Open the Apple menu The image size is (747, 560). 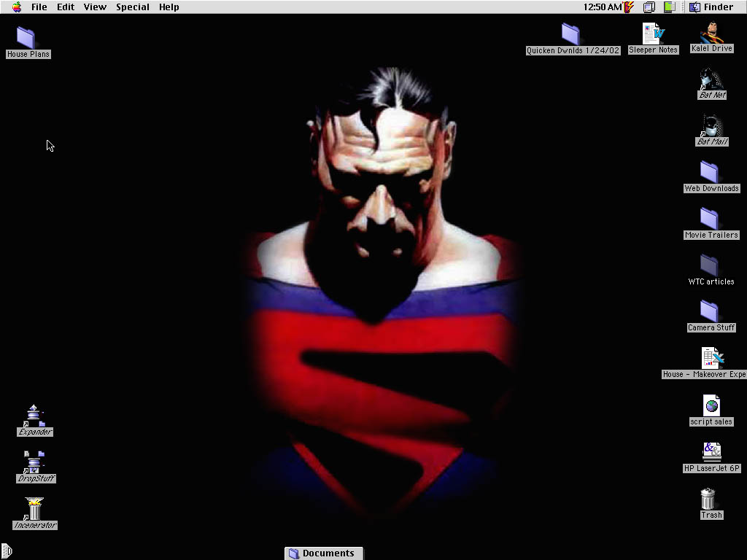pyautogui.click(x=17, y=7)
